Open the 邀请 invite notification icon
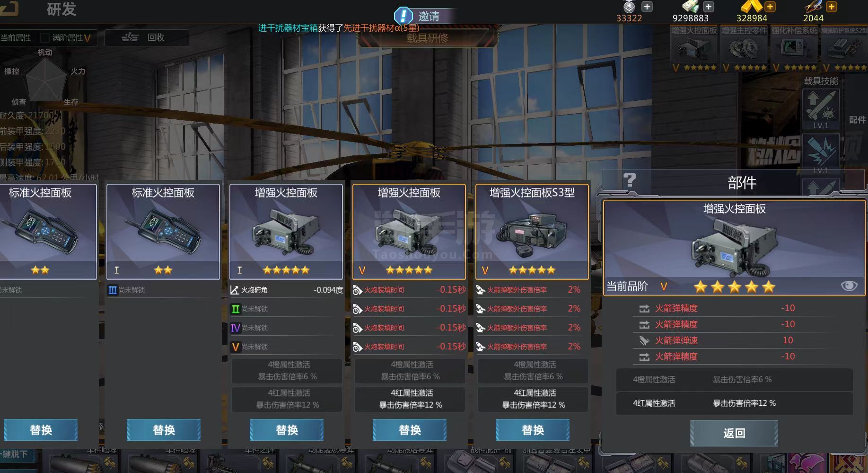The height and width of the screenshot is (473, 868). point(403,16)
